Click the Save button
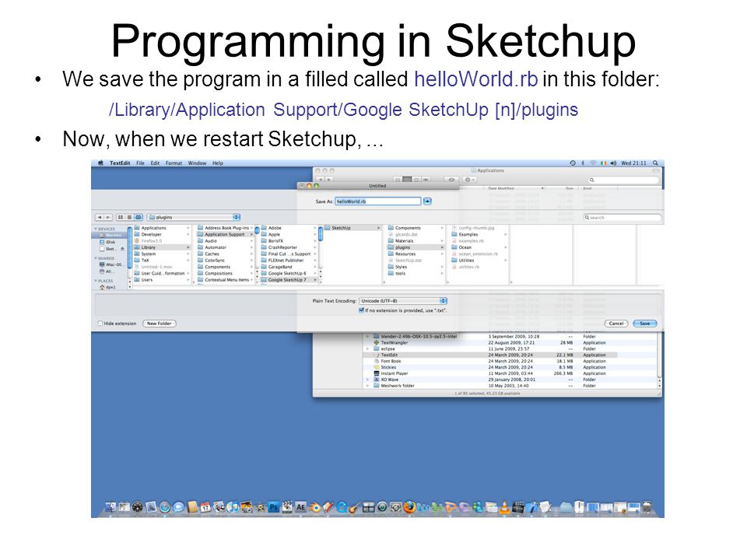The height and width of the screenshot is (560, 747). (x=644, y=324)
